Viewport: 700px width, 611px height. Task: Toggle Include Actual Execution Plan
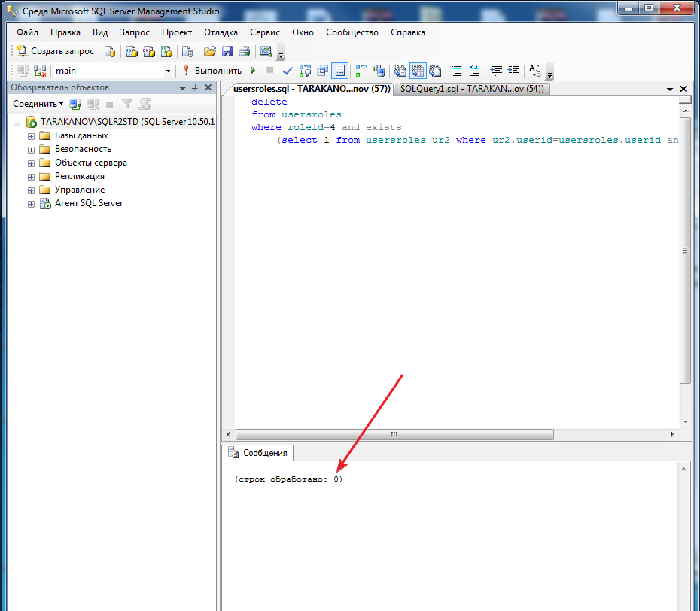[x=361, y=71]
